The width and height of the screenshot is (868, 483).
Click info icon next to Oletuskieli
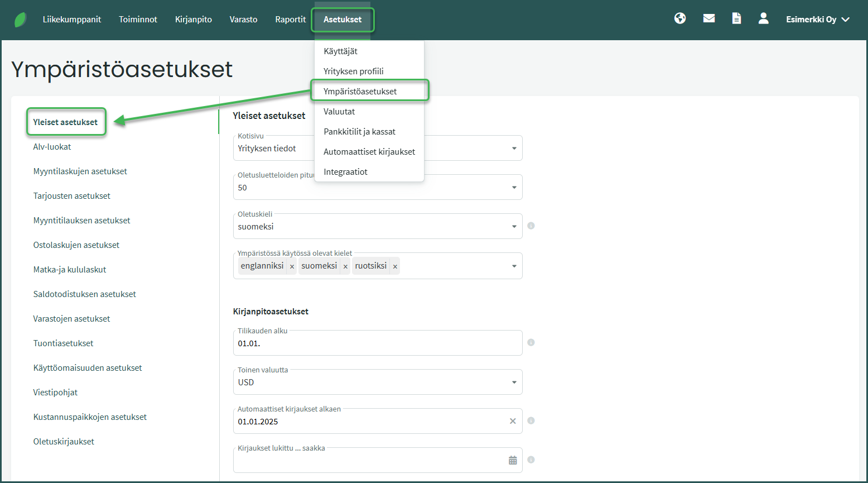[531, 226]
